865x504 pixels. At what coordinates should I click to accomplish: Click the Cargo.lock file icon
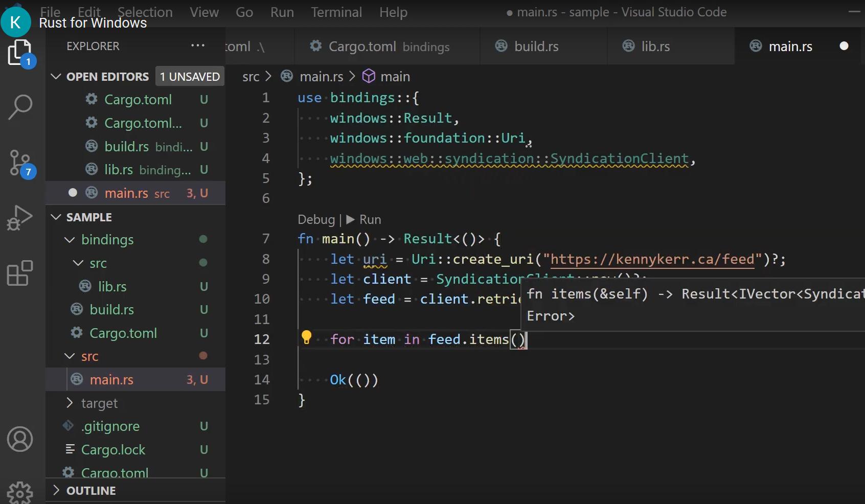coord(70,449)
